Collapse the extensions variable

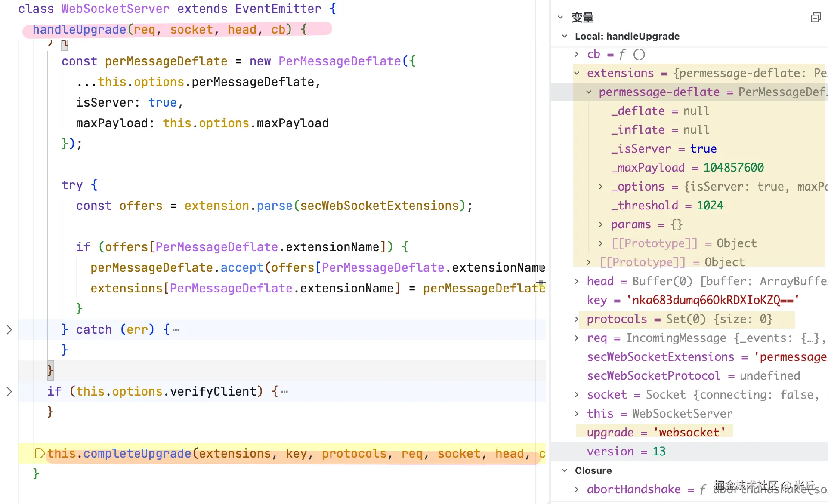[x=577, y=73]
